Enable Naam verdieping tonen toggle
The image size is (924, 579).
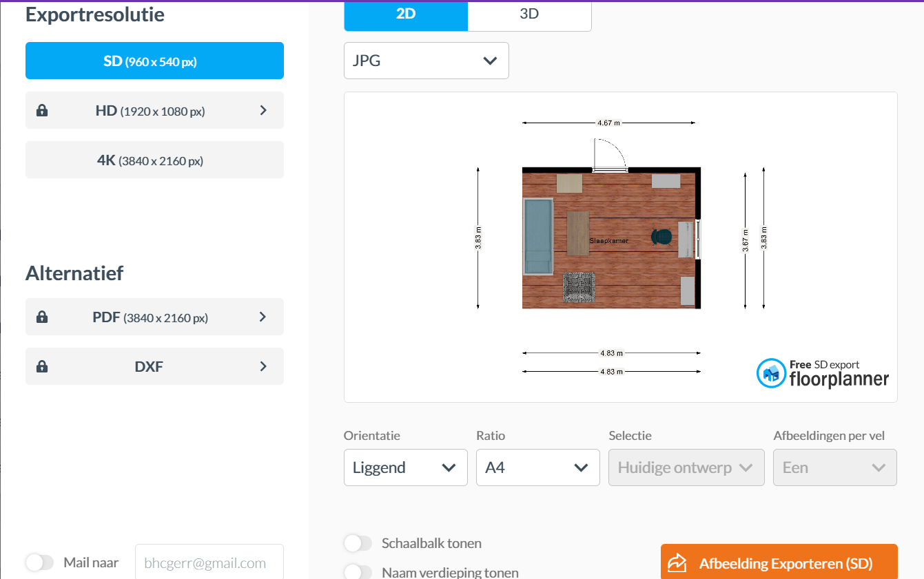pos(358,572)
